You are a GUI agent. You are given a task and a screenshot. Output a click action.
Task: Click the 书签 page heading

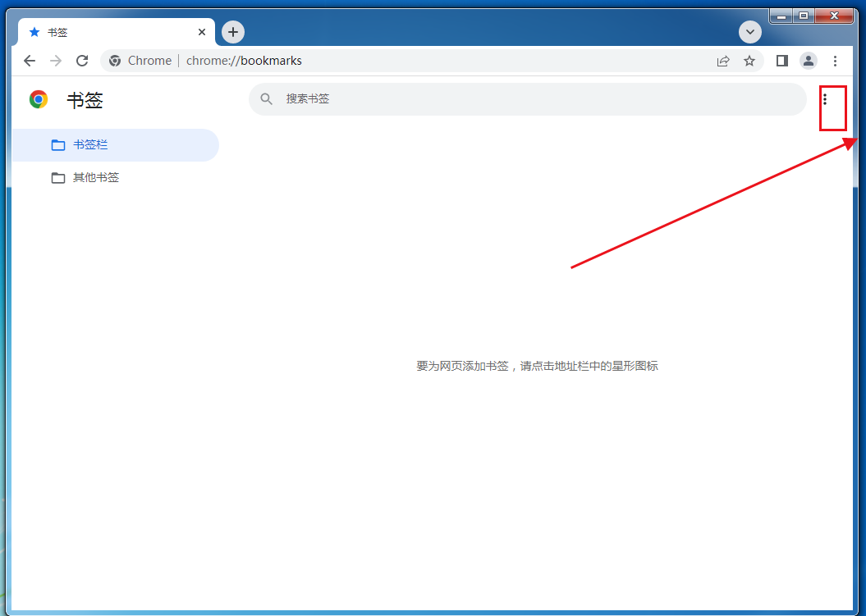[85, 100]
